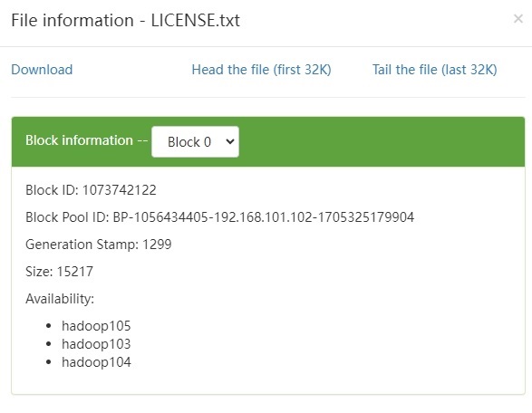Click the Availability label
The width and height of the screenshot is (532, 413).
[x=60, y=299]
